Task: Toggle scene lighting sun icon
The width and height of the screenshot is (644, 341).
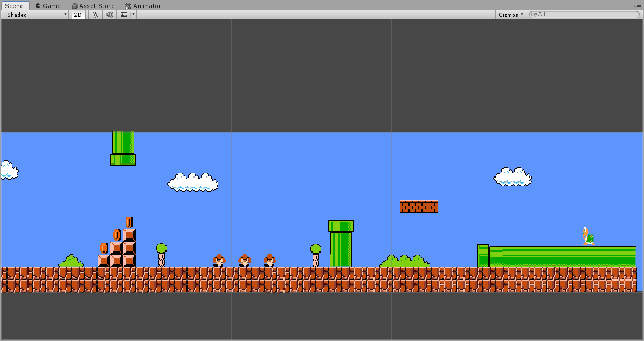Action: pyautogui.click(x=95, y=15)
